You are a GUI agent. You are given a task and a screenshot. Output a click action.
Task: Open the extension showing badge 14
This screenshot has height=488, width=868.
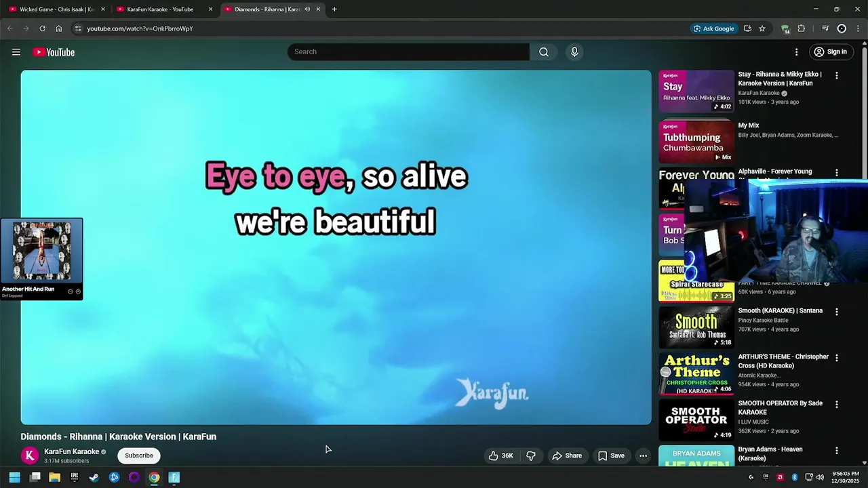[785, 28]
